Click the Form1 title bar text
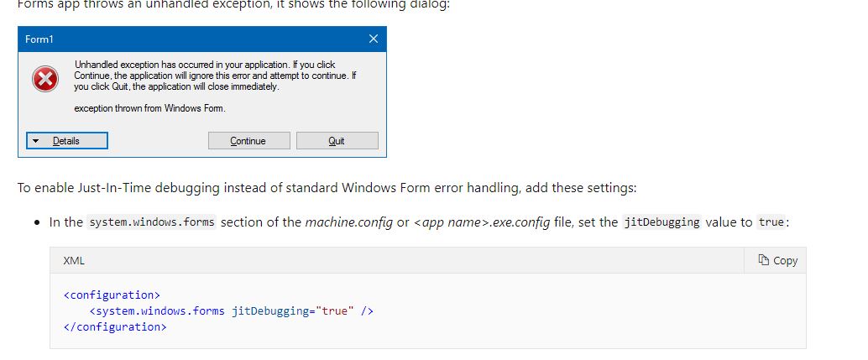Image resolution: width=868 pixels, height=360 pixels. pyautogui.click(x=39, y=39)
